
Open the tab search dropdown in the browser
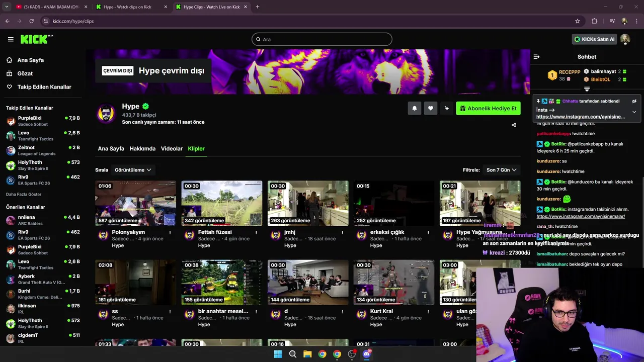click(7, 7)
